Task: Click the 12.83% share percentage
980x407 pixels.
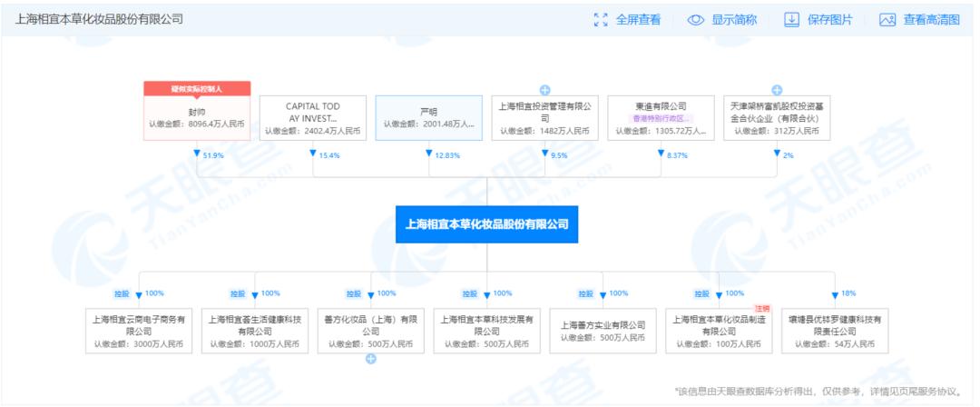Action: tap(448, 154)
